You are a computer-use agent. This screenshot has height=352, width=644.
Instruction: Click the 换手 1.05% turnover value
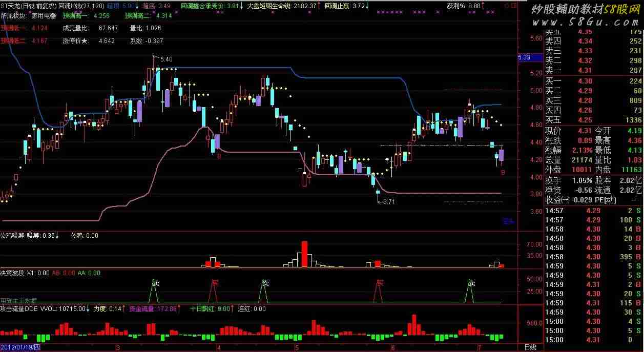(569, 180)
